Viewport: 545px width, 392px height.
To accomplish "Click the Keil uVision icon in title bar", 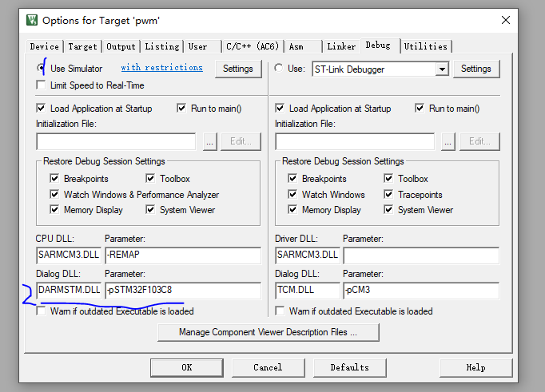I will [x=32, y=20].
